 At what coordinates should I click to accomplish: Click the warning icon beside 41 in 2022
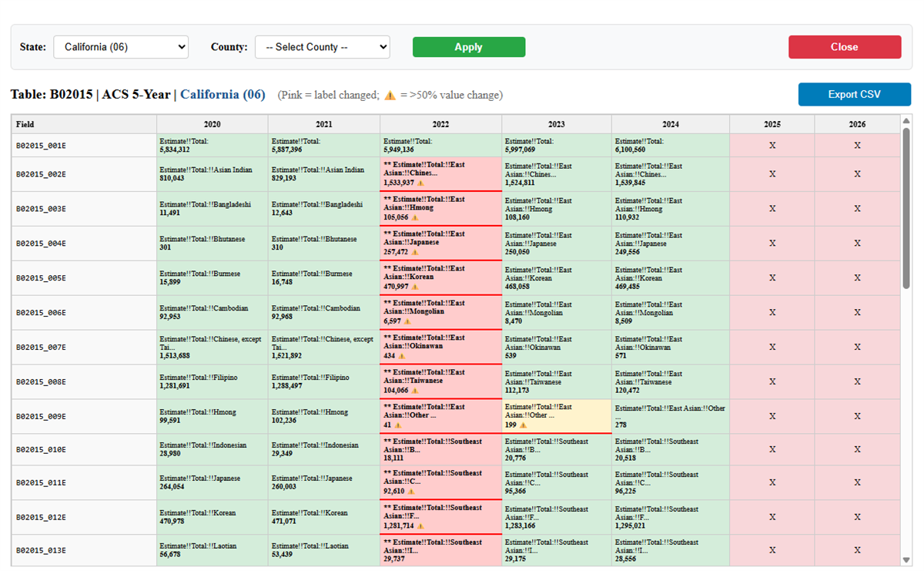pos(398,425)
